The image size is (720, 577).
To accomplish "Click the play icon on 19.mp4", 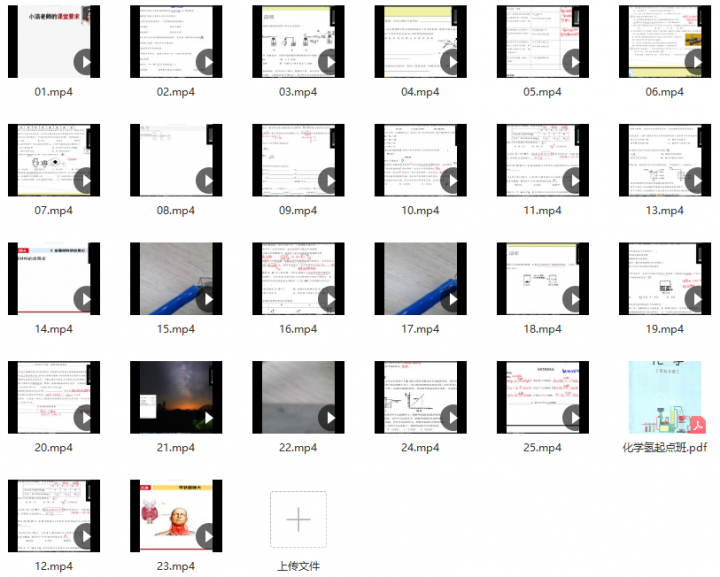I will (696, 299).
